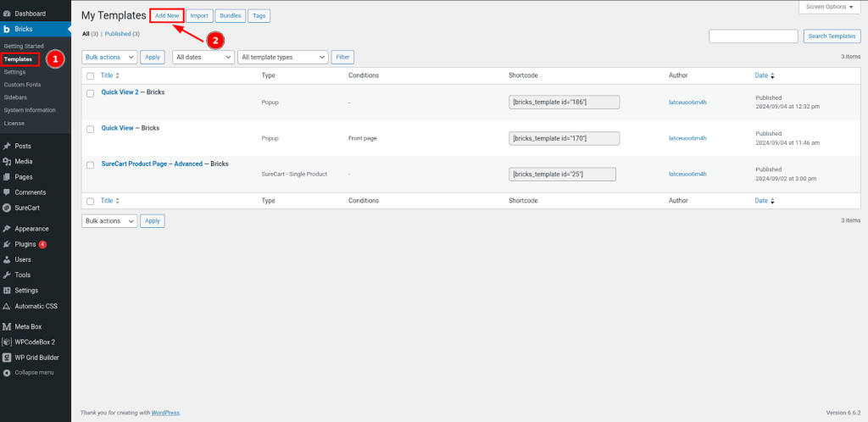
Task: Click the Comments speech bubble icon
Action: [7, 192]
